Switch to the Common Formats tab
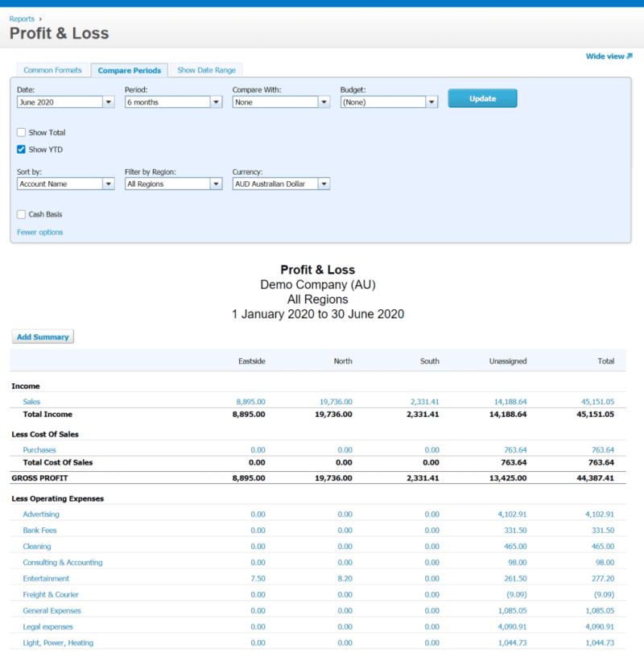 click(x=52, y=71)
